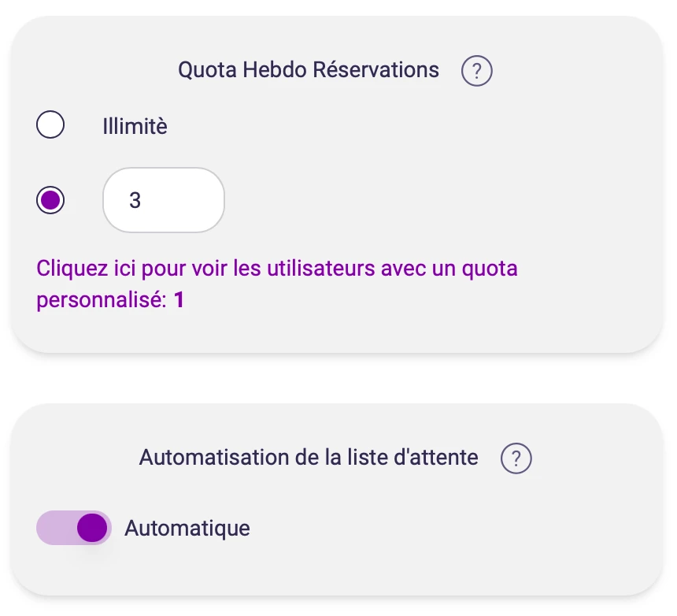Focus the weekly quota number field
This screenshot has width=677, height=616.
pyautogui.click(x=164, y=200)
